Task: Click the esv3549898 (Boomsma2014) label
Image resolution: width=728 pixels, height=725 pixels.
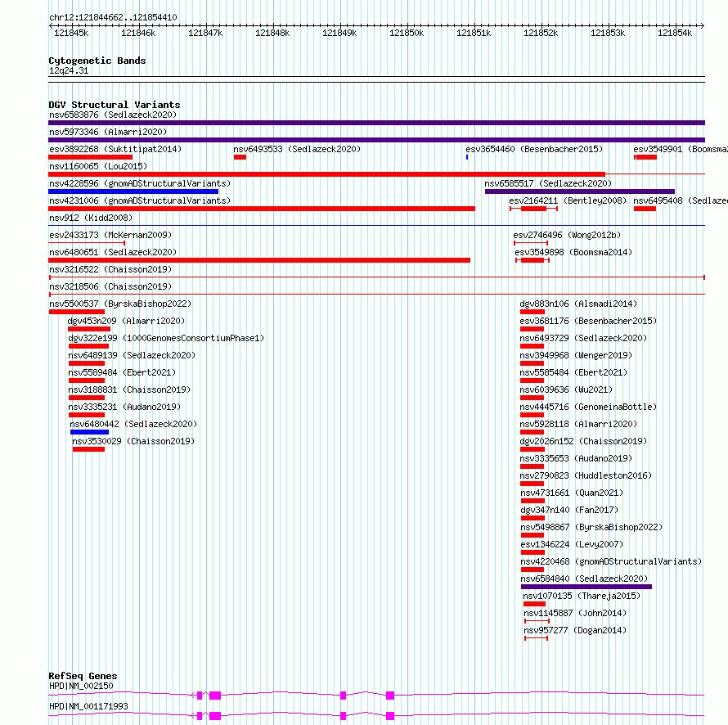Action: [x=573, y=252]
